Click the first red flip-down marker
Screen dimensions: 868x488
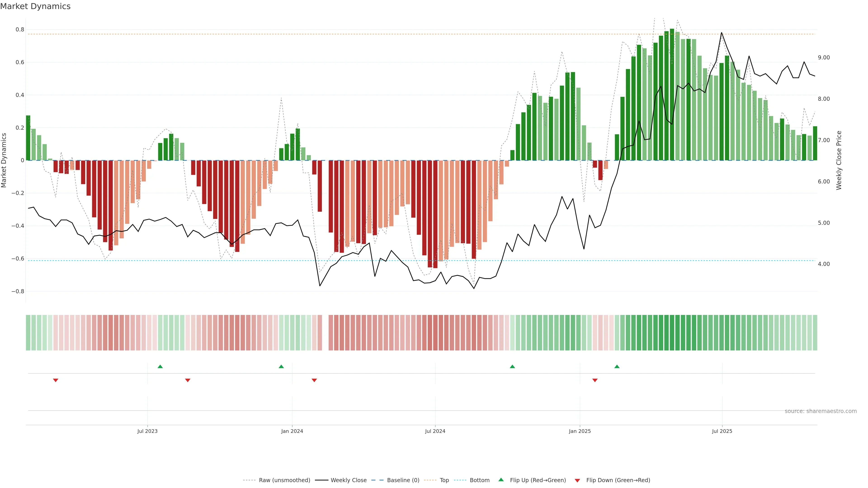pyautogui.click(x=56, y=380)
